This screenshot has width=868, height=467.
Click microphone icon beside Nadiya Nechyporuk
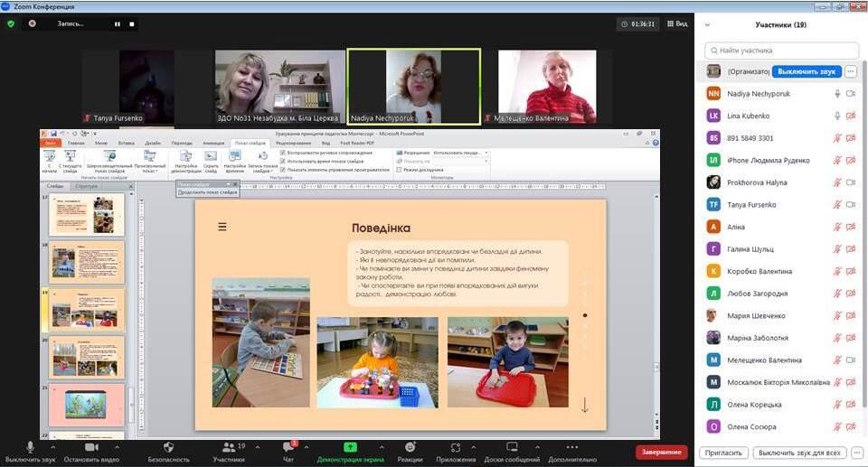click(837, 94)
